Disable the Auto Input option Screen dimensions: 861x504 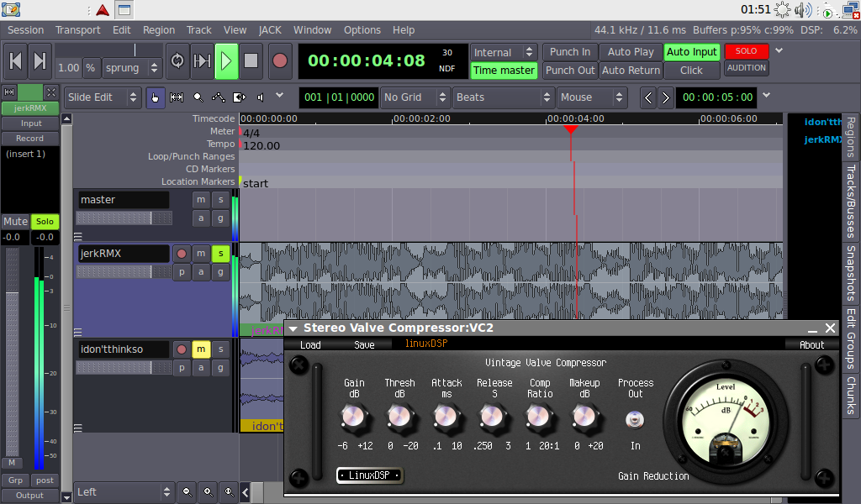(691, 51)
